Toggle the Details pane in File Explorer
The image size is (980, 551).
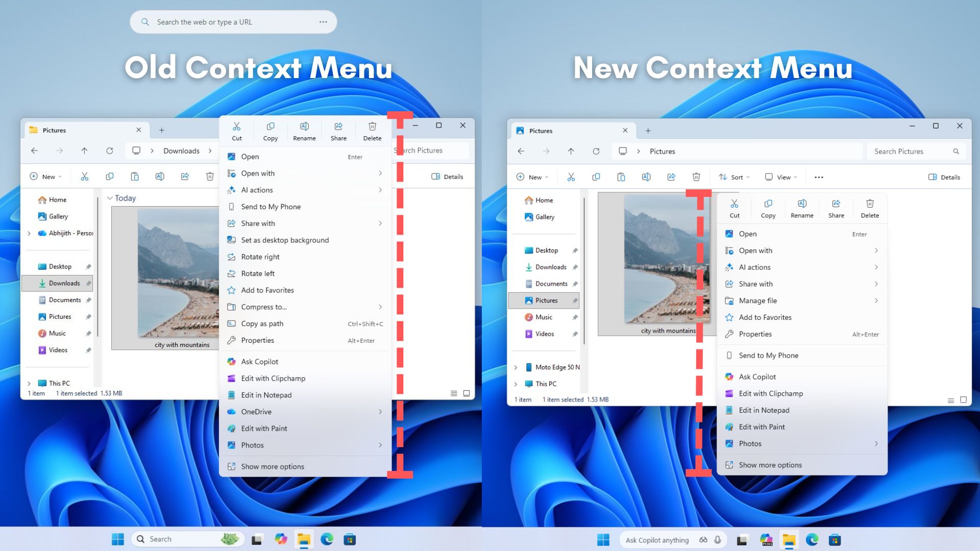[x=944, y=177]
